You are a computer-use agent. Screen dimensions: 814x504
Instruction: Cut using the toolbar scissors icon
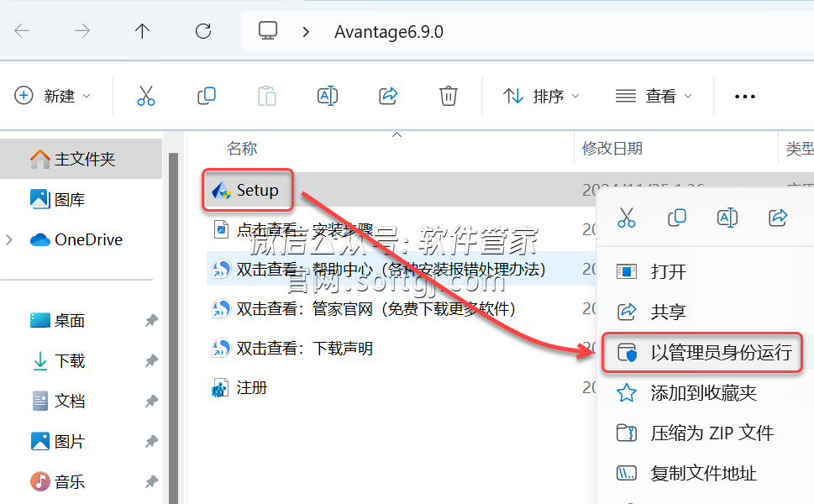pyautogui.click(x=146, y=96)
